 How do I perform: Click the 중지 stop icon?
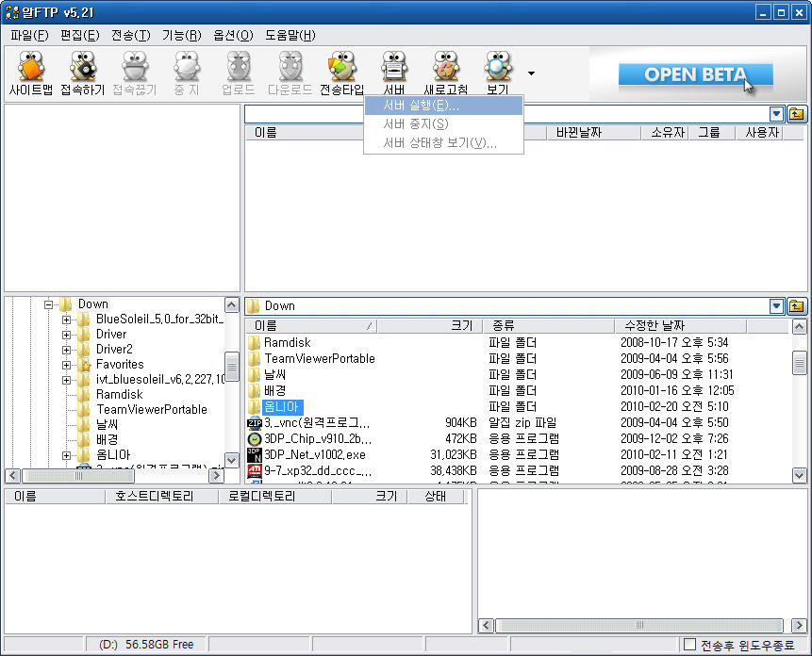pos(187,73)
